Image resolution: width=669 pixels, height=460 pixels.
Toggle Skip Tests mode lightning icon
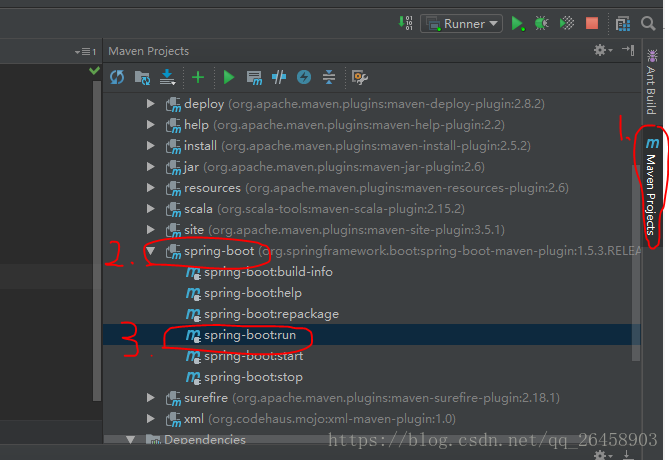[x=304, y=77]
